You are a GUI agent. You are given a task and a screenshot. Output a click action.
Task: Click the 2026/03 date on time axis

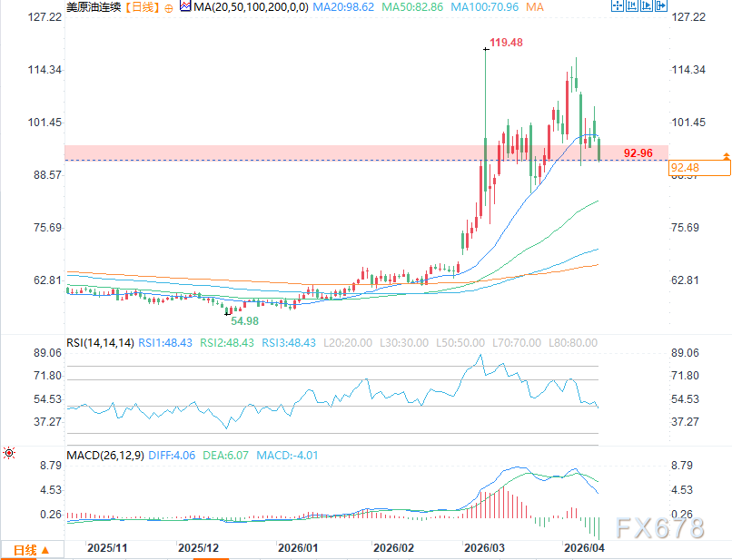pyautogui.click(x=484, y=548)
